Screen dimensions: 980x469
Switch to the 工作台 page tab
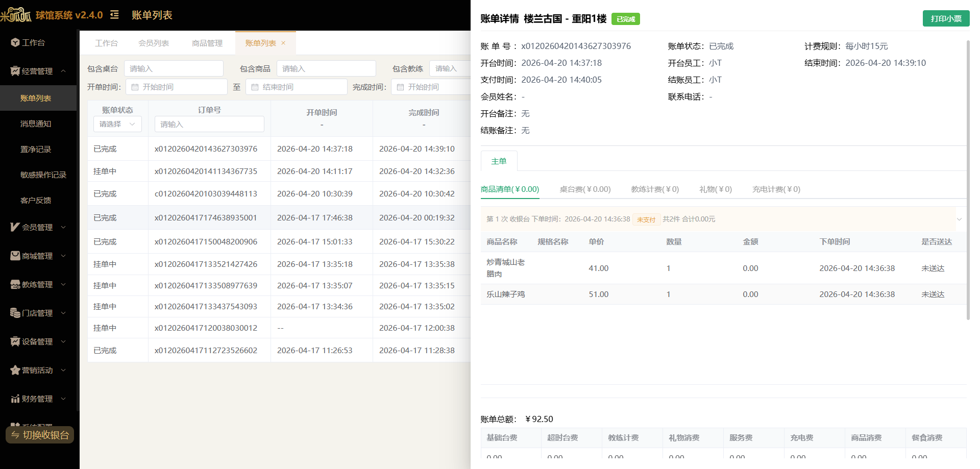click(106, 43)
